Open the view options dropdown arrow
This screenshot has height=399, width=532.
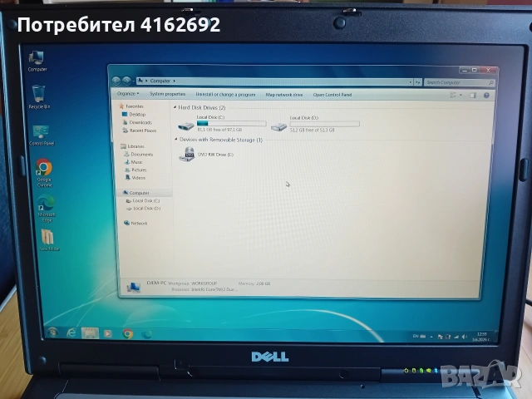(x=461, y=95)
